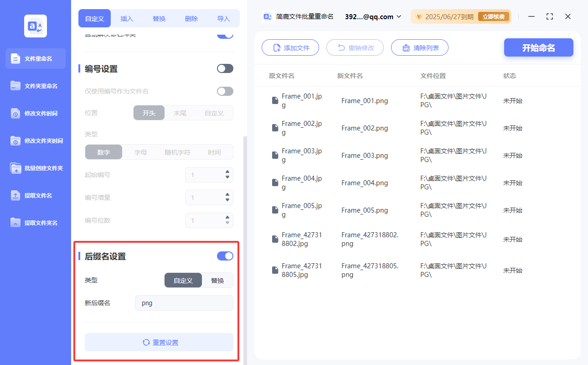Select the 批量创建文件夹 tool
This screenshot has width=588, height=365.
click(35, 168)
